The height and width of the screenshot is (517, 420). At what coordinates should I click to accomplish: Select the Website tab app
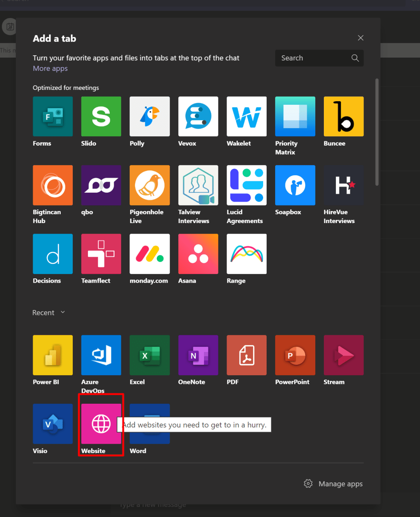point(101,424)
